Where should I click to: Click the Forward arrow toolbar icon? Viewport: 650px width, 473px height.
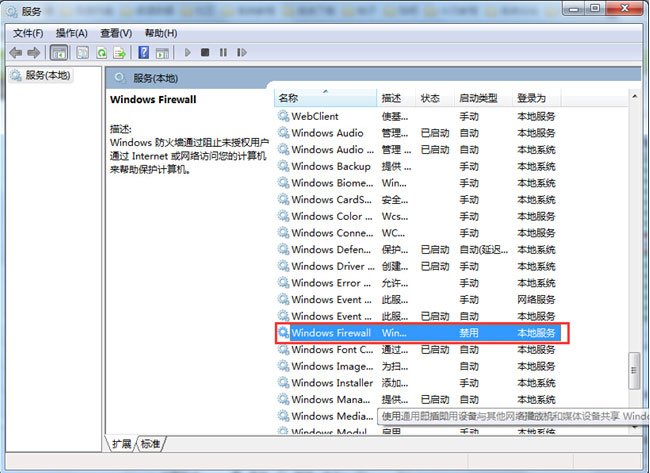[x=34, y=53]
